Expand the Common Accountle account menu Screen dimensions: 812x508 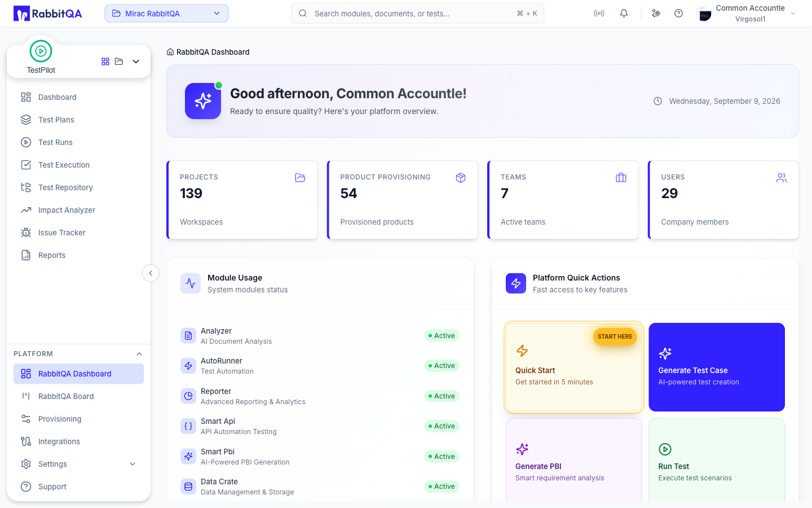point(793,14)
